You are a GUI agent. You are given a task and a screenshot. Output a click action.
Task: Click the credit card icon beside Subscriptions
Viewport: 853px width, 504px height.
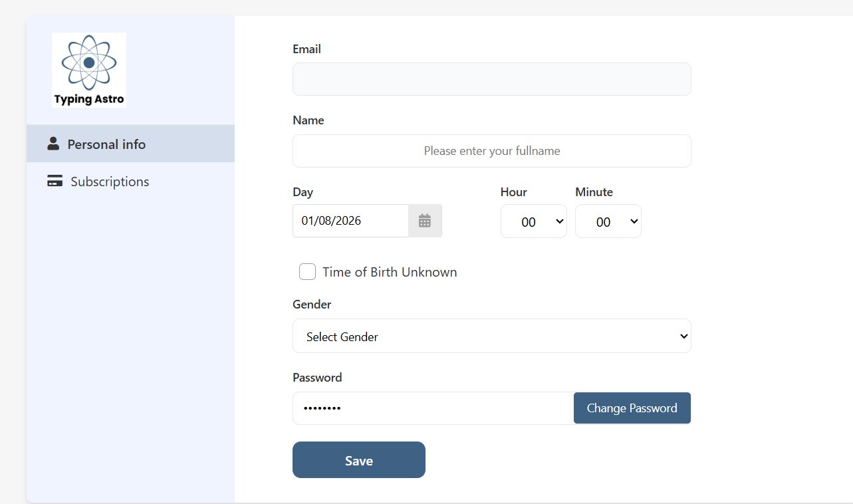click(x=55, y=182)
